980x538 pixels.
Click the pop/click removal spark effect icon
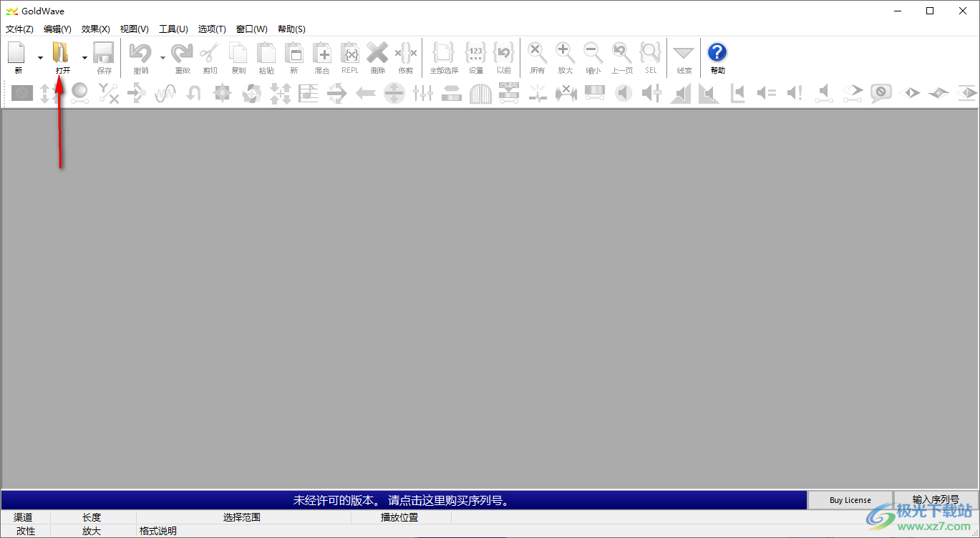(538, 92)
